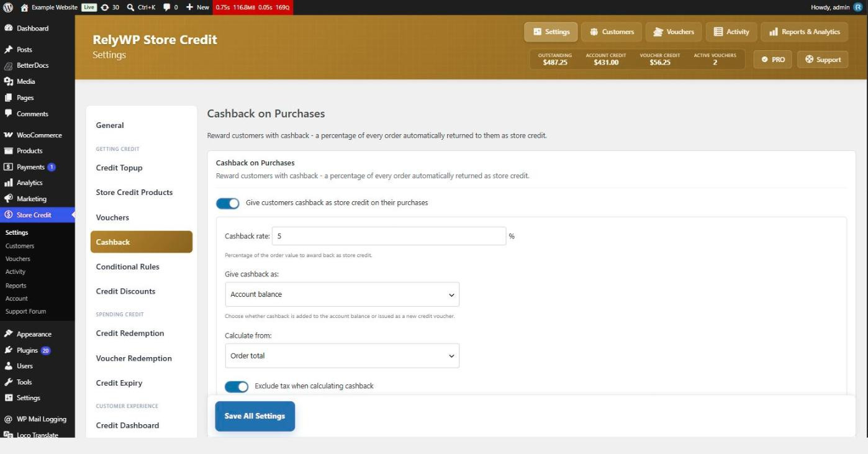868x454 pixels.
Task: Click the Account Credit $431.00 stat
Action: pyautogui.click(x=606, y=59)
